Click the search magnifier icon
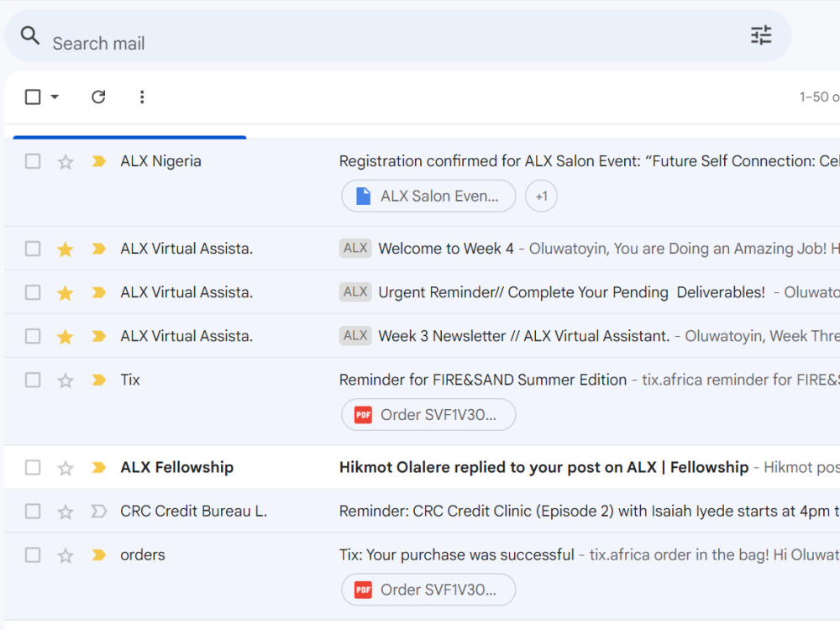The image size is (840, 630). pyautogui.click(x=30, y=35)
